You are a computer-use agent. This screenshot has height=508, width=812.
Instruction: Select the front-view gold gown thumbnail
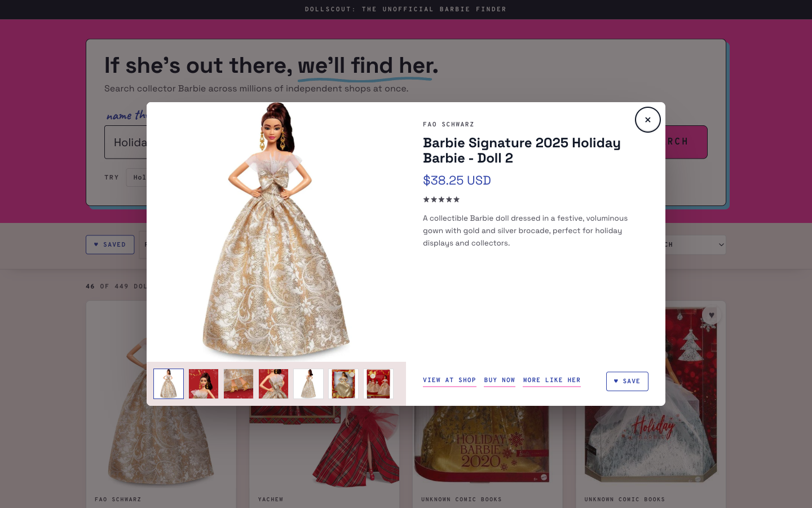(x=169, y=384)
